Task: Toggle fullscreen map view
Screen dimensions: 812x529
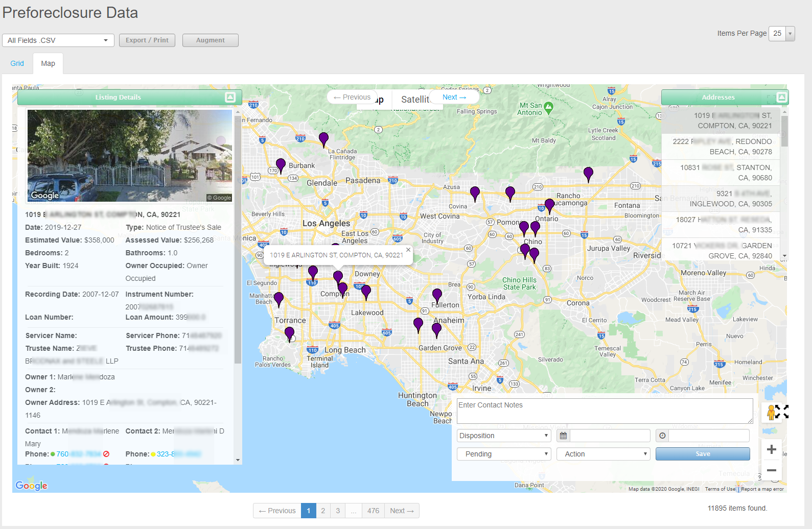Action: 781,412
